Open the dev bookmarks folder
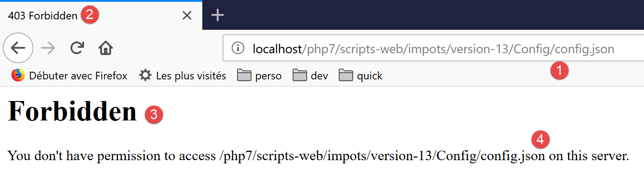Viewport: 644px width, 180px height. point(311,75)
